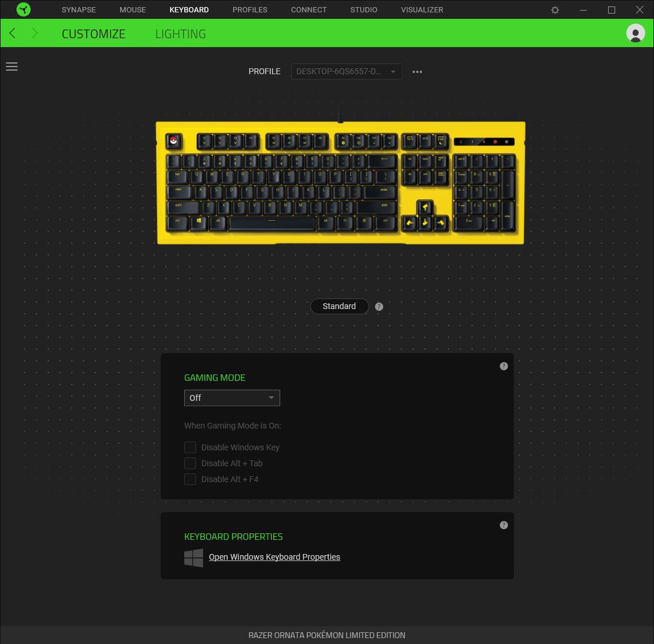Open profile options three-dots menu
Viewport: 654px width, 644px height.
pos(417,72)
